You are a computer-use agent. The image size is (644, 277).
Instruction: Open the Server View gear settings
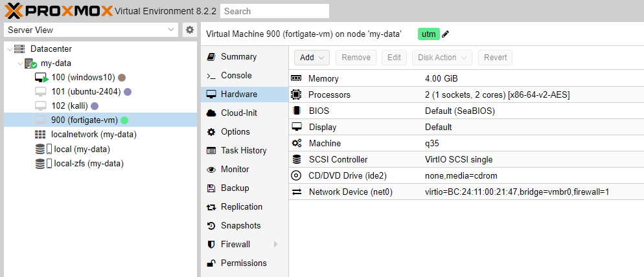pyautogui.click(x=189, y=30)
